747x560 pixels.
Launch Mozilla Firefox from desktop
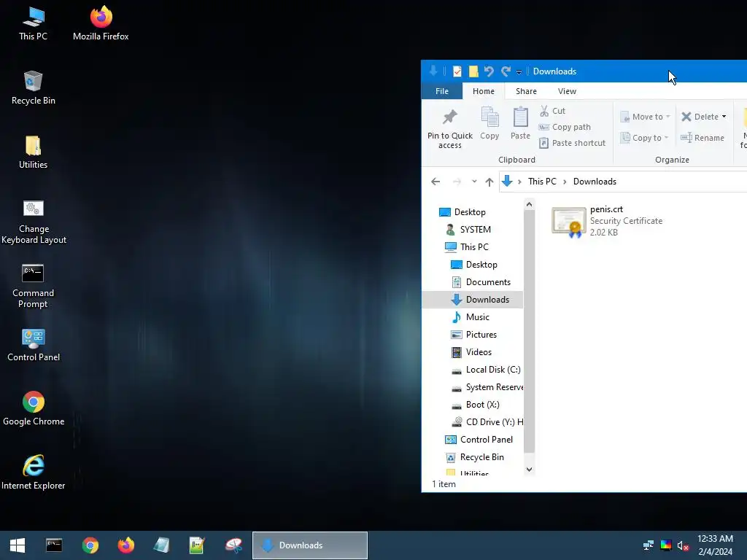[101, 23]
